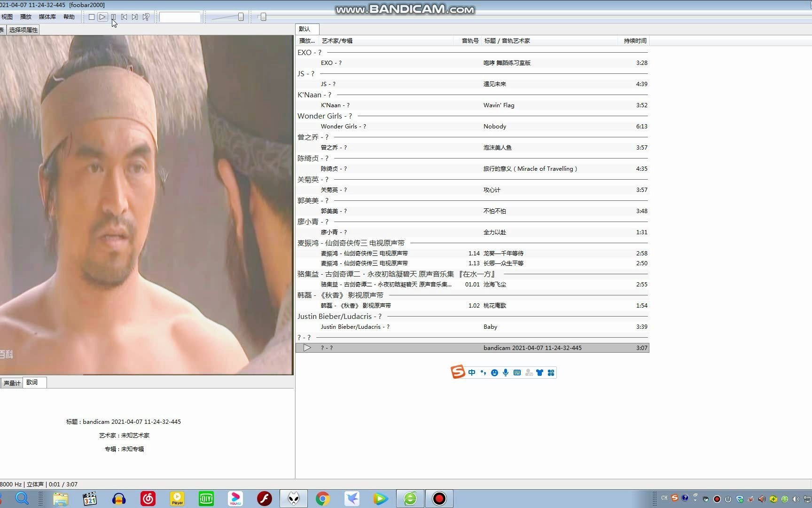Open NetEase Cloud Music on taskbar
Screen dimensions: 812x508
point(148,499)
